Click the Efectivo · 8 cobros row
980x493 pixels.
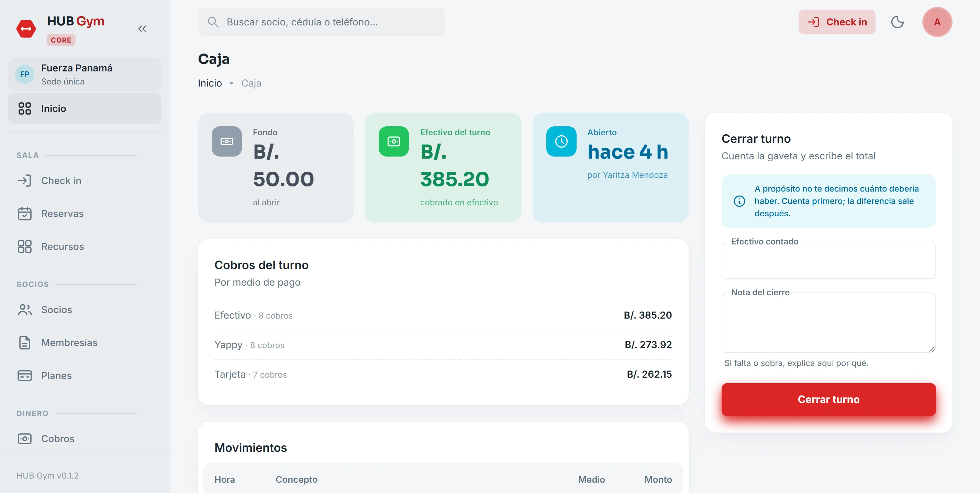pyautogui.click(x=443, y=315)
